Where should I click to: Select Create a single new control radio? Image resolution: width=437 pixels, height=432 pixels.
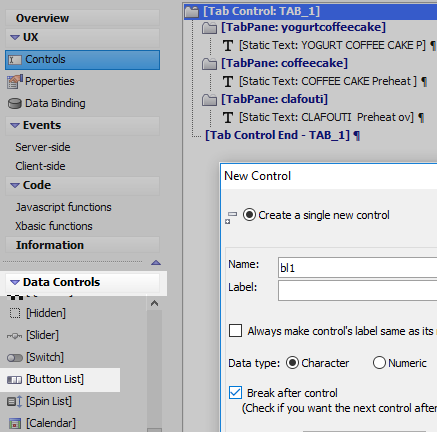point(249,215)
